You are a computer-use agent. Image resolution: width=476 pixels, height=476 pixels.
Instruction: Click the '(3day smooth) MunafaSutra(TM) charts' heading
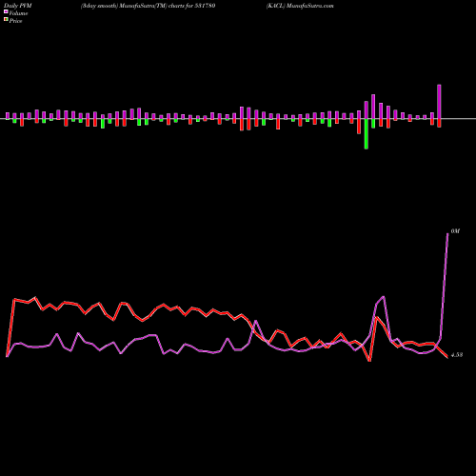[x=132, y=6]
